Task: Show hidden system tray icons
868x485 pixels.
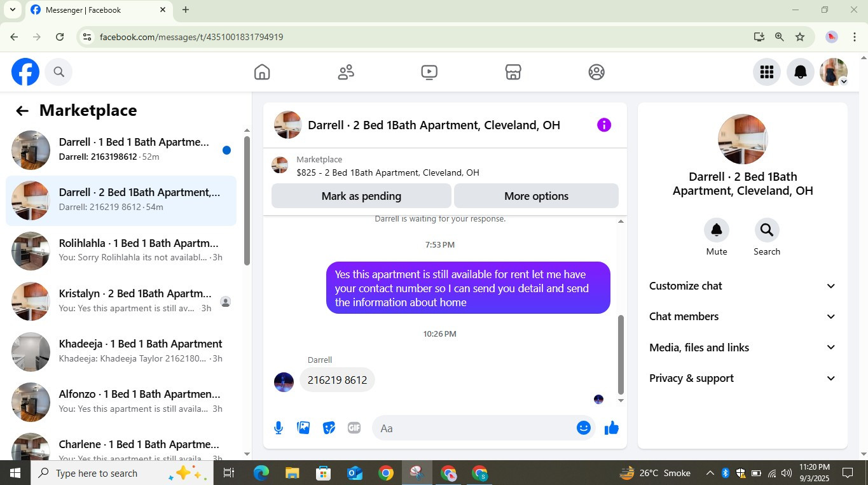Action: [710, 473]
